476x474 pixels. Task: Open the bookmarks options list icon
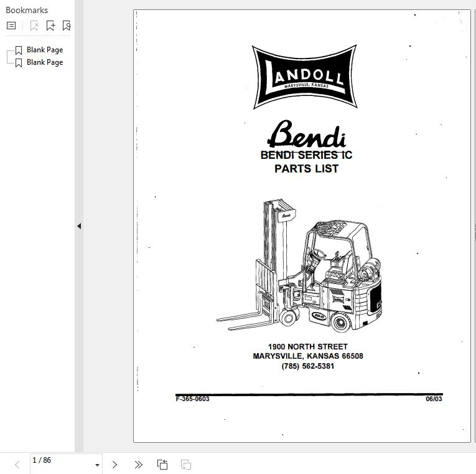click(11, 26)
